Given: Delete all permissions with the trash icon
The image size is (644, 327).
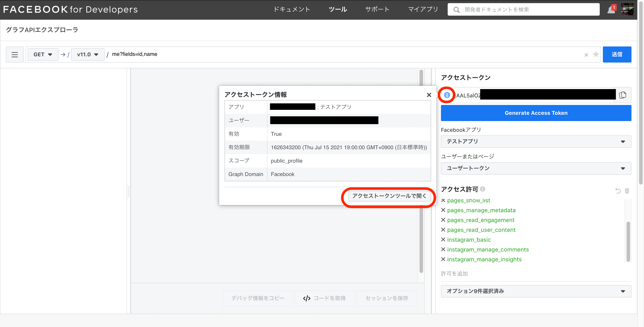Looking at the screenshot, I should pos(627,191).
